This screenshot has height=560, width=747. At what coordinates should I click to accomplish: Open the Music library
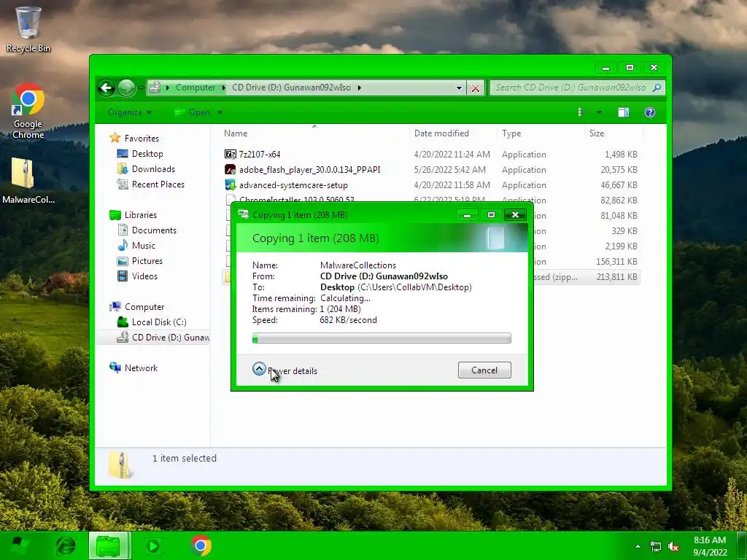pos(144,245)
